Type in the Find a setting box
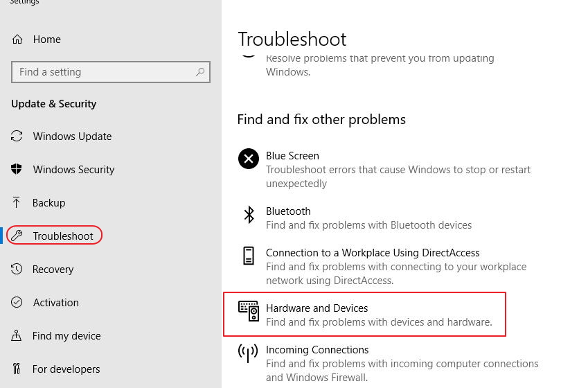Screen dimensions: 588x388 click(x=104, y=72)
